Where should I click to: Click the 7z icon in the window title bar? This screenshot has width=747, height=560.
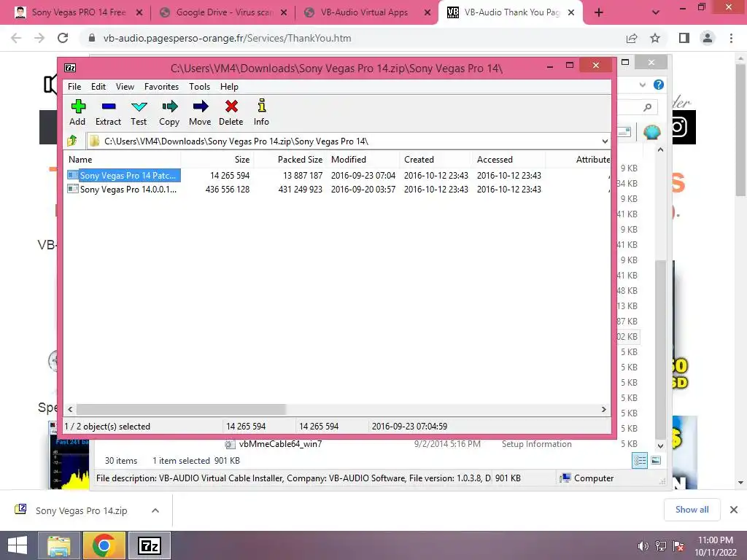(70, 68)
